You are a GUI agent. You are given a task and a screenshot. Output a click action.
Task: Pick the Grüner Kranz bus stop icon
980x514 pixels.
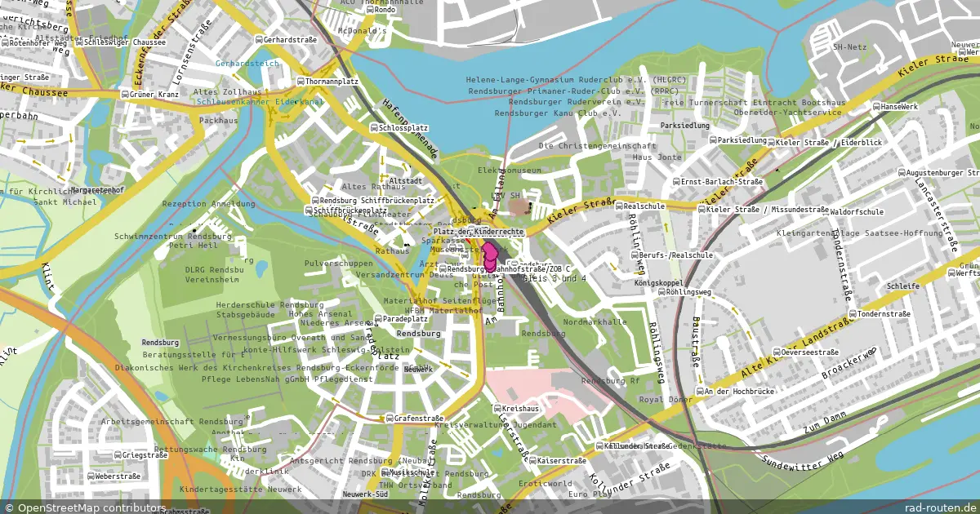pos(124,95)
